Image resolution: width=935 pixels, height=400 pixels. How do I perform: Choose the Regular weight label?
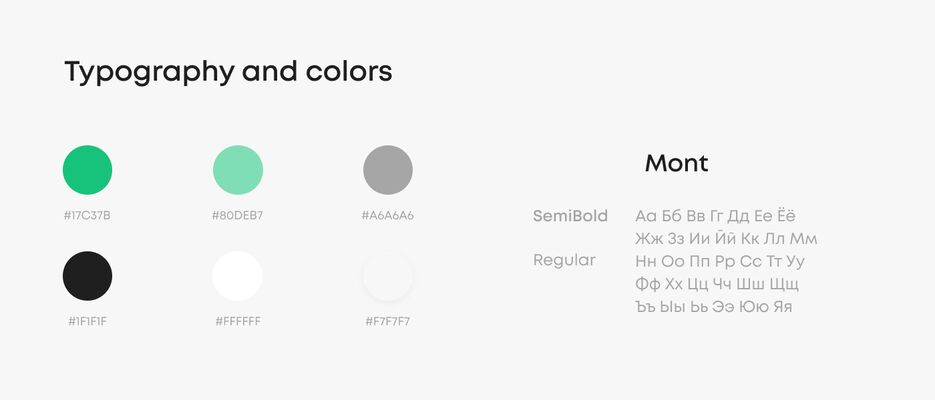pyautogui.click(x=564, y=261)
